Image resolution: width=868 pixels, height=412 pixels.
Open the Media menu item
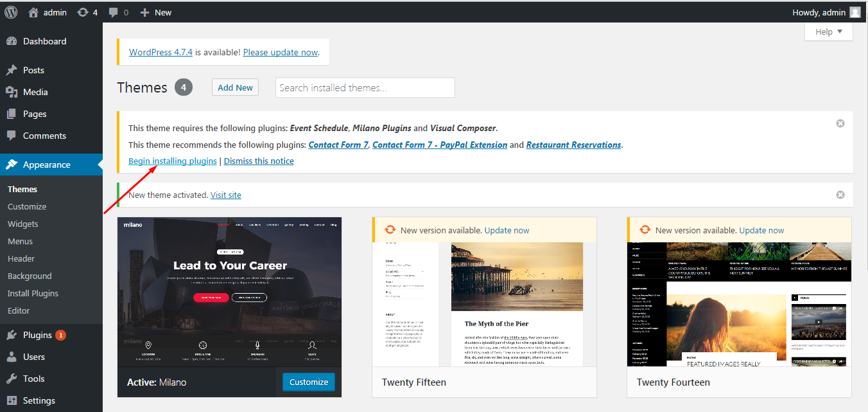pos(51,92)
